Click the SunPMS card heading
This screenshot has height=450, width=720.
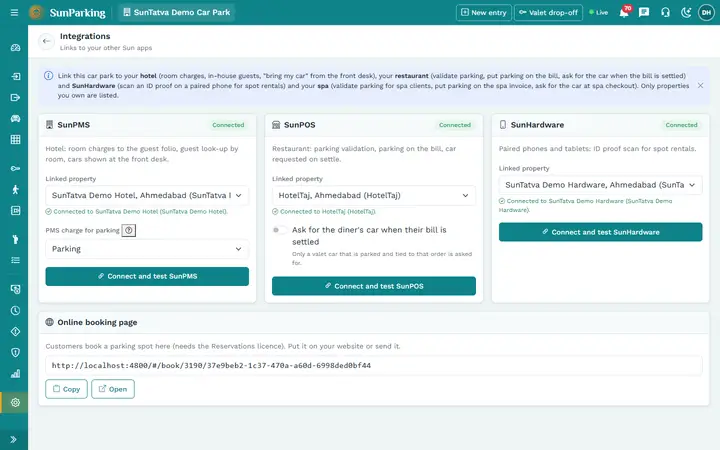(73, 125)
